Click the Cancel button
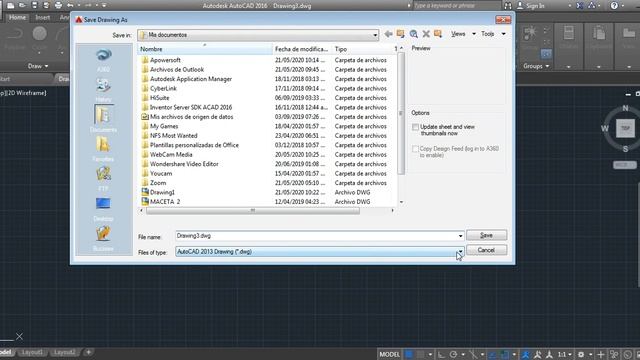Image resolution: width=640 pixels, height=360 pixels. (x=486, y=250)
